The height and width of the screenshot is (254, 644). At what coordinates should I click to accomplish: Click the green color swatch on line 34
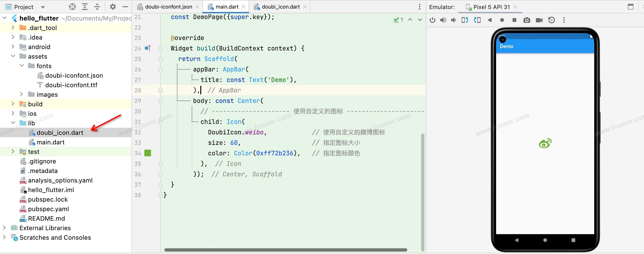point(147,153)
